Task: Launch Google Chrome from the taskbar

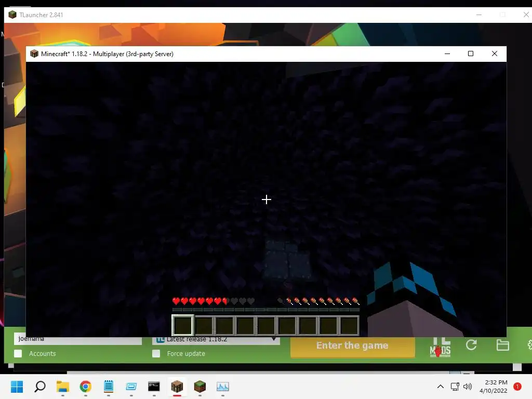Action: click(x=86, y=387)
